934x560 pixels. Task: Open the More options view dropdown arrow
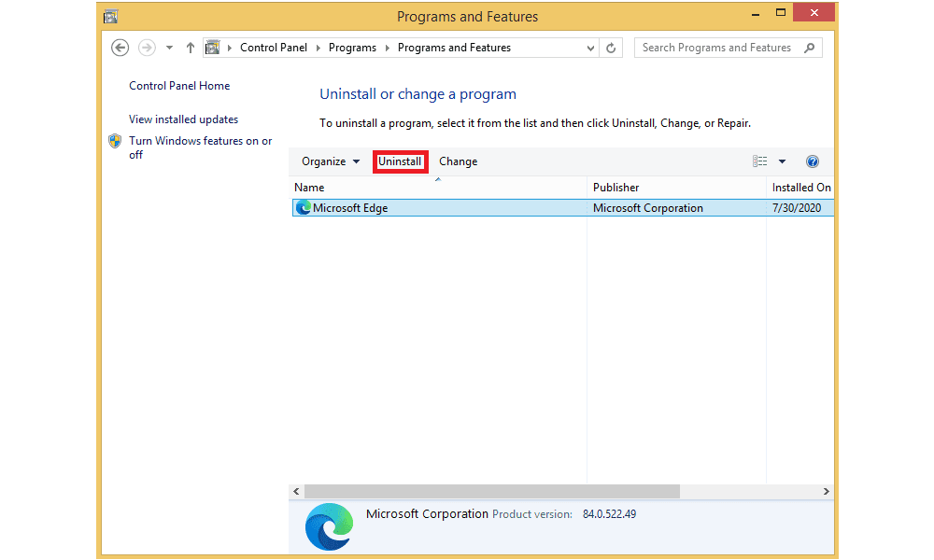pyautogui.click(x=782, y=161)
